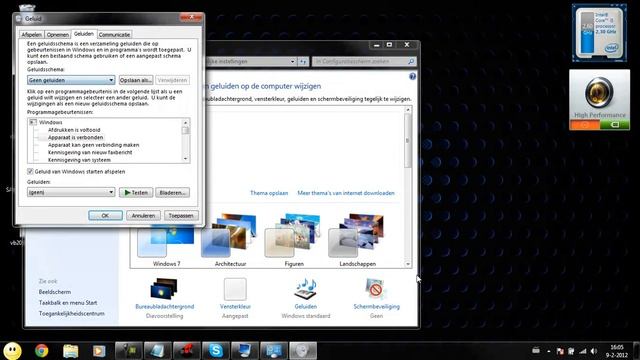
Task: Open Google Chrome from the taskbar
Action: point(41,351)
